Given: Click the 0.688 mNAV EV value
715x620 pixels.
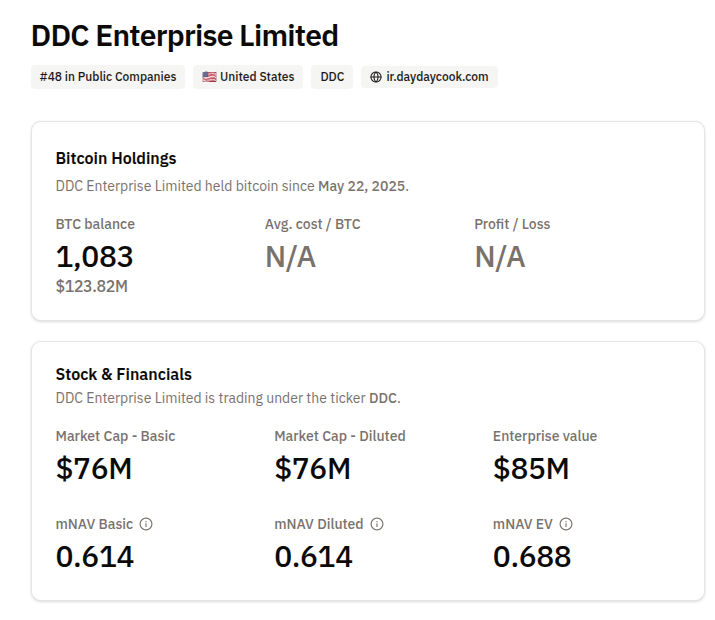Looking at the screenshot, I should pyautogui.click(x=531, y=556).
